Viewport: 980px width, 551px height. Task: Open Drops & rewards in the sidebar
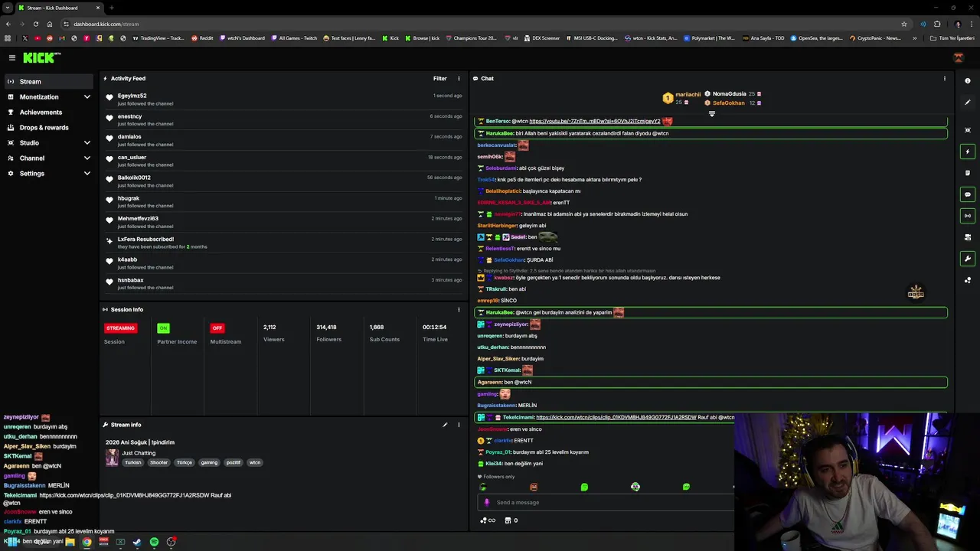pos(47,128)
